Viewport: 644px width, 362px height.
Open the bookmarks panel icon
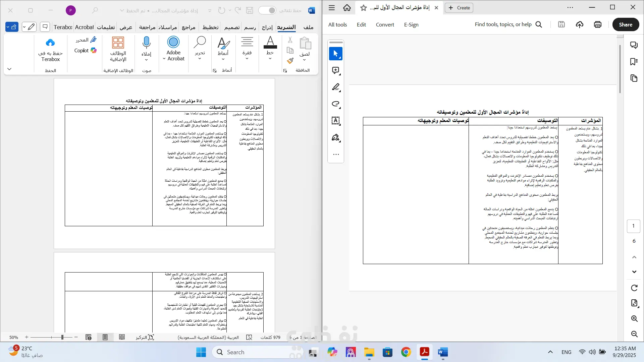634,62
